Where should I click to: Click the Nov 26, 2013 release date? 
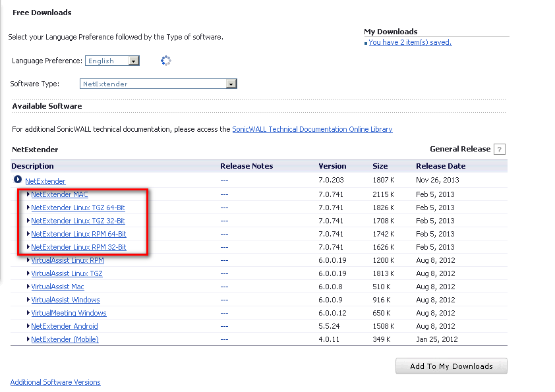pos(438,180)
